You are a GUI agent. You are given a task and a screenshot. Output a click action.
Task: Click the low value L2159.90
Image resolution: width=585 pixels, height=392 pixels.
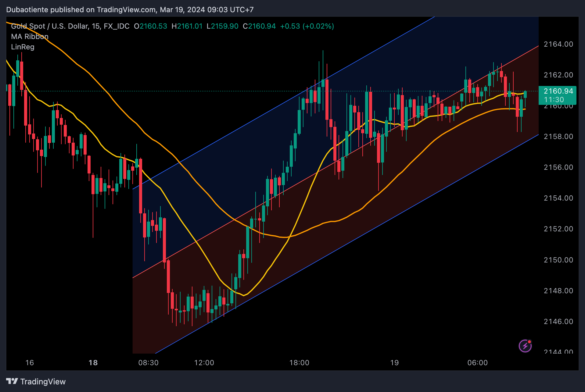tap(222, 26)
